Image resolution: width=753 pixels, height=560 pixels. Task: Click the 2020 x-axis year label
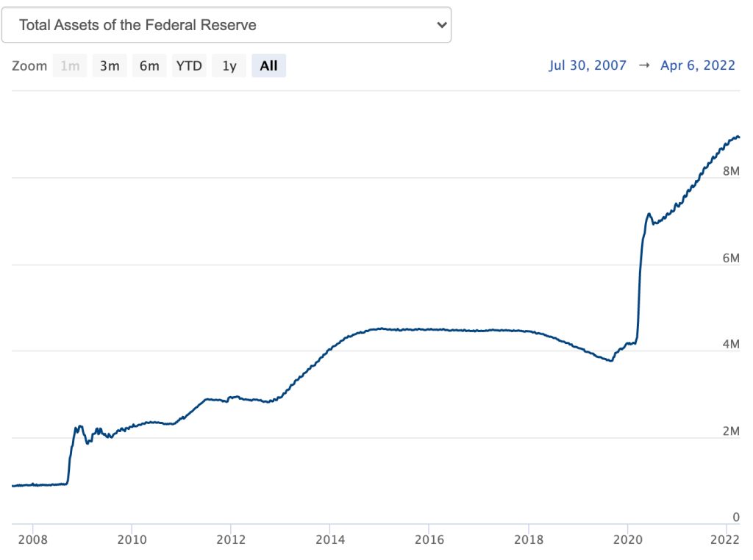tap(627, 538)
